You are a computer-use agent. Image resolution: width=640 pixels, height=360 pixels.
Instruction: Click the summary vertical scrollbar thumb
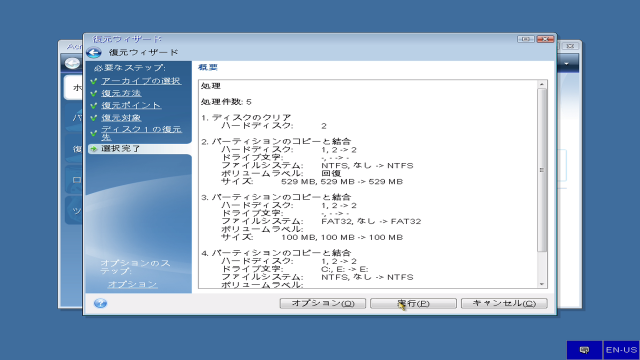pyautogui.click(x=542, y=170)
